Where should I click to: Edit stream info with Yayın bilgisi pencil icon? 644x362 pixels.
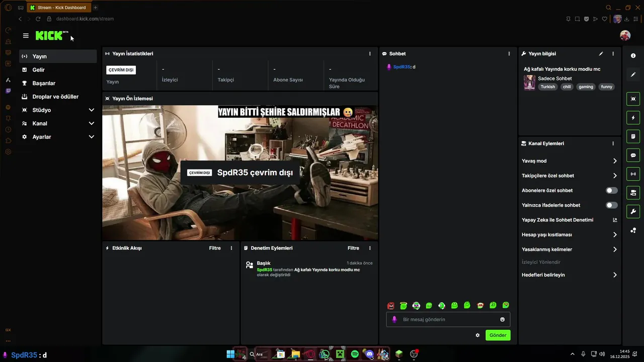pos(601,54)
